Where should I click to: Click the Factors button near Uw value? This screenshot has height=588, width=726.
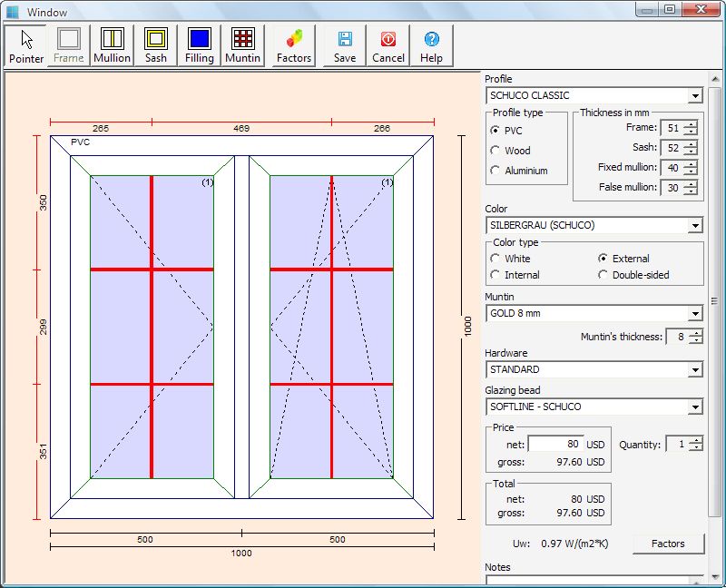(x=669, y=544)
